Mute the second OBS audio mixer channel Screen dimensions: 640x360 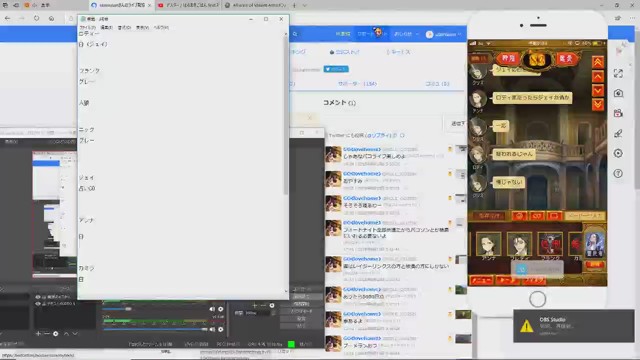pos(212,329)
